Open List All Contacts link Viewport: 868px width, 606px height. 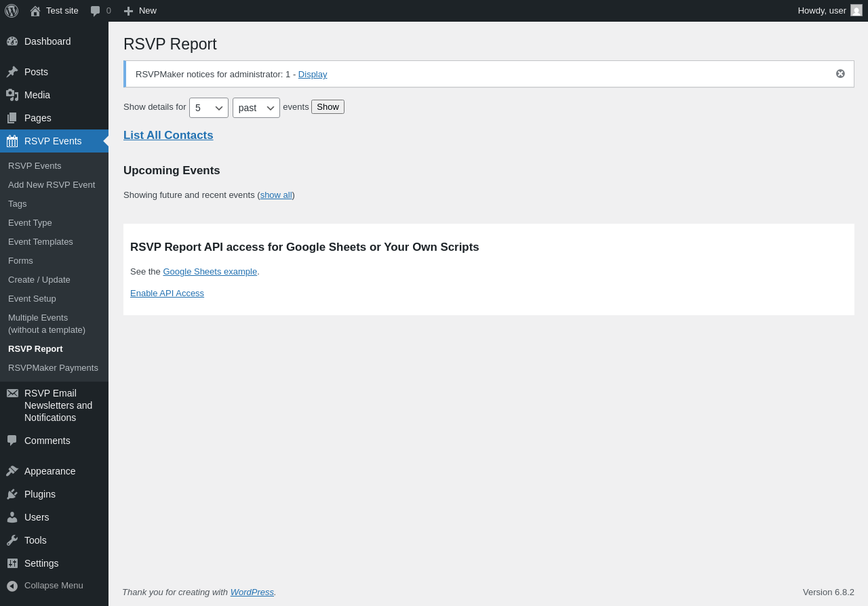[168, 136]
